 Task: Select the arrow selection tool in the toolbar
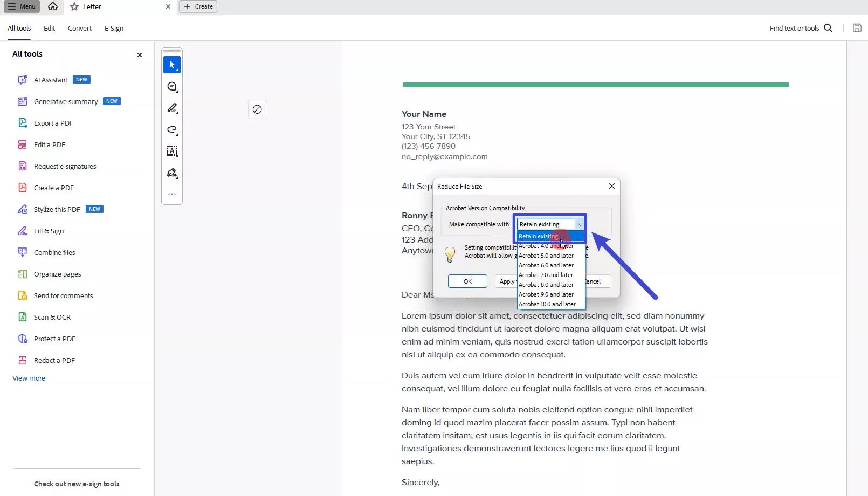pos(171,64)
